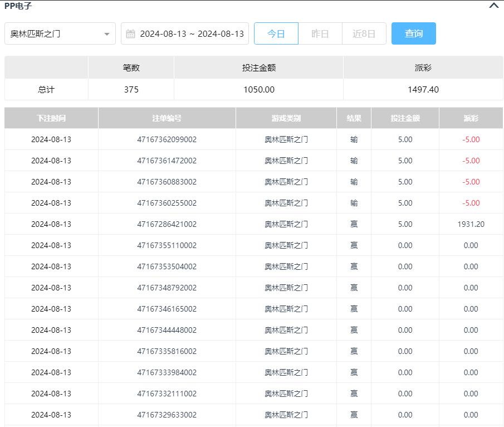Collapse the PP电子 section with the chevron
Image resolution: width=504 pixels, height=427 pixels.
click(x=493, y=6)
